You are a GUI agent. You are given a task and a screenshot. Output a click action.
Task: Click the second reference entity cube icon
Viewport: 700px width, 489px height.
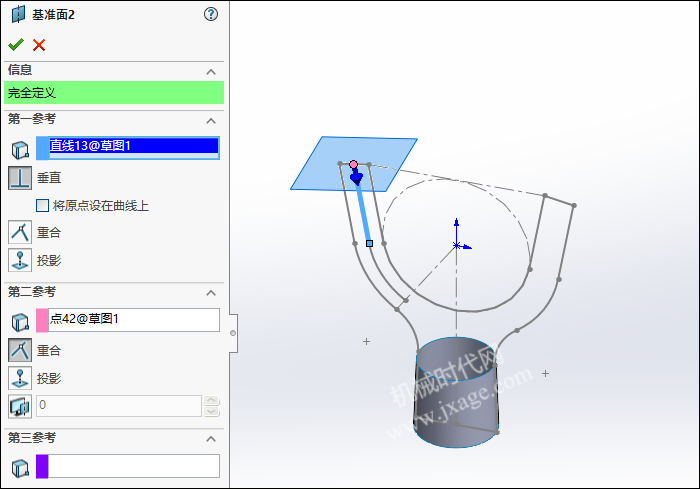[x=20, y=322]
